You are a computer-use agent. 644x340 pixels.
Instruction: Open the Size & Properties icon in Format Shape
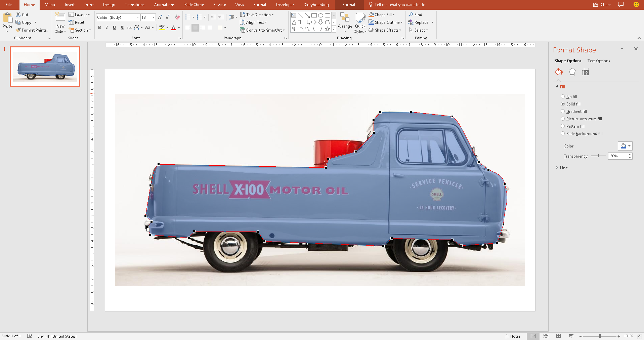[586, 72]
